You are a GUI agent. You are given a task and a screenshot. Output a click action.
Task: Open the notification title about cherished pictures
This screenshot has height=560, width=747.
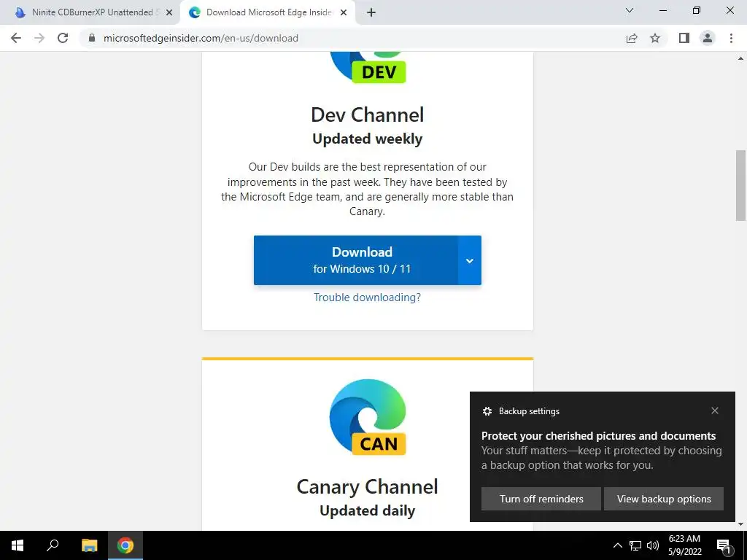598,436
